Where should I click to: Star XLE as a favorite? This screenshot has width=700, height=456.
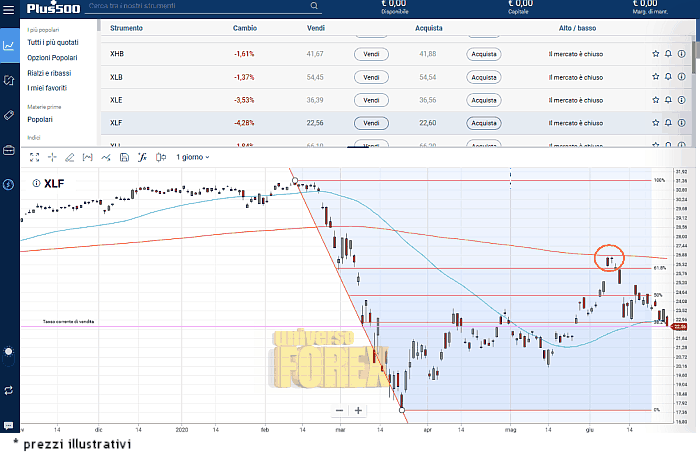[655, 100]
